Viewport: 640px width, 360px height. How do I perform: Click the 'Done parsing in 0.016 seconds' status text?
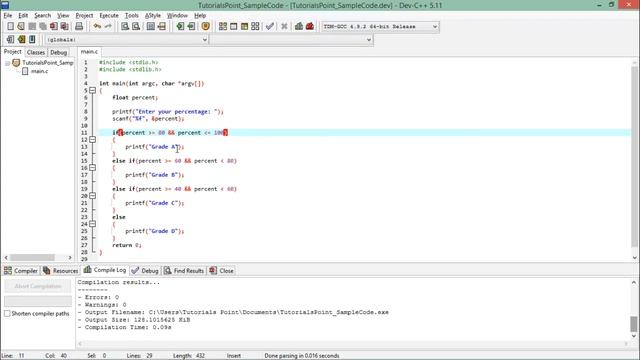coord(302,356)
